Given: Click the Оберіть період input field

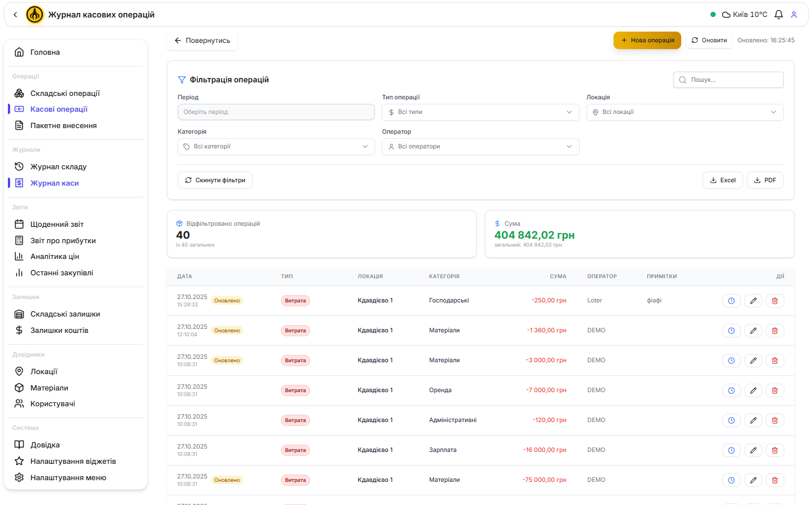Looking at the screenshot, I should pyautogui.click(x=276, y=112).
